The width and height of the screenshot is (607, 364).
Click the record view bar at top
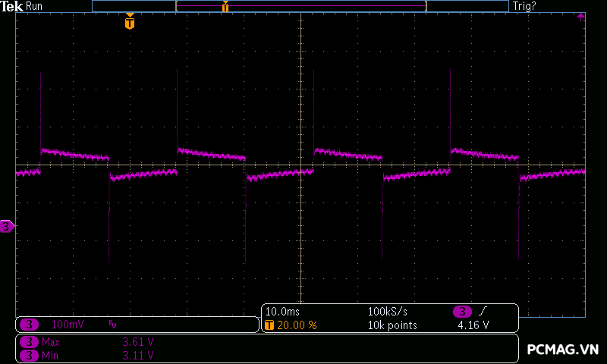click(300, 6)
